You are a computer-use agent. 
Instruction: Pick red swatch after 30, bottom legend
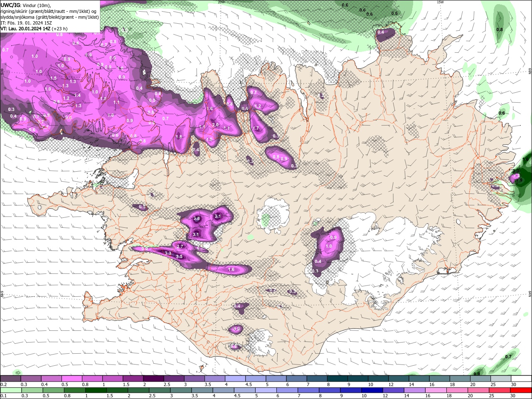click(520, 390)
